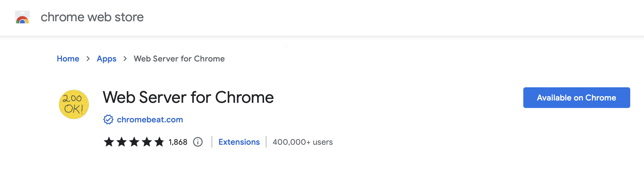This screenshot has height=170, width=644.
Task: Visit the chromebeat.com publisher link
Action: tap(150, 119)
